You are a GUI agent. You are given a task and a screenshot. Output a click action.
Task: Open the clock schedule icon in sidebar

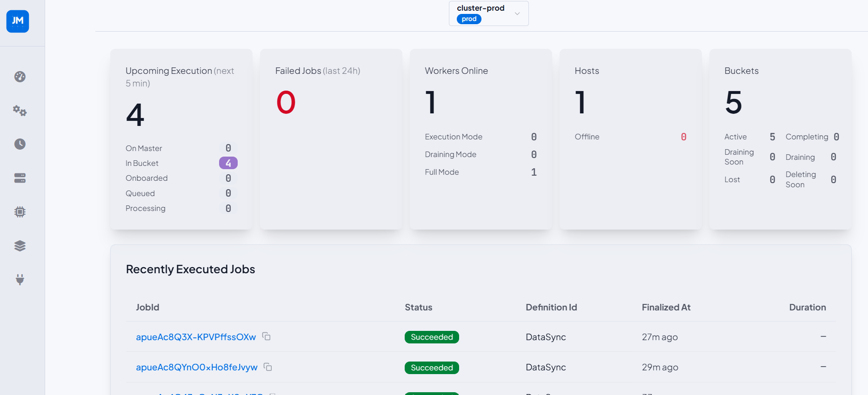click(20, 144)
